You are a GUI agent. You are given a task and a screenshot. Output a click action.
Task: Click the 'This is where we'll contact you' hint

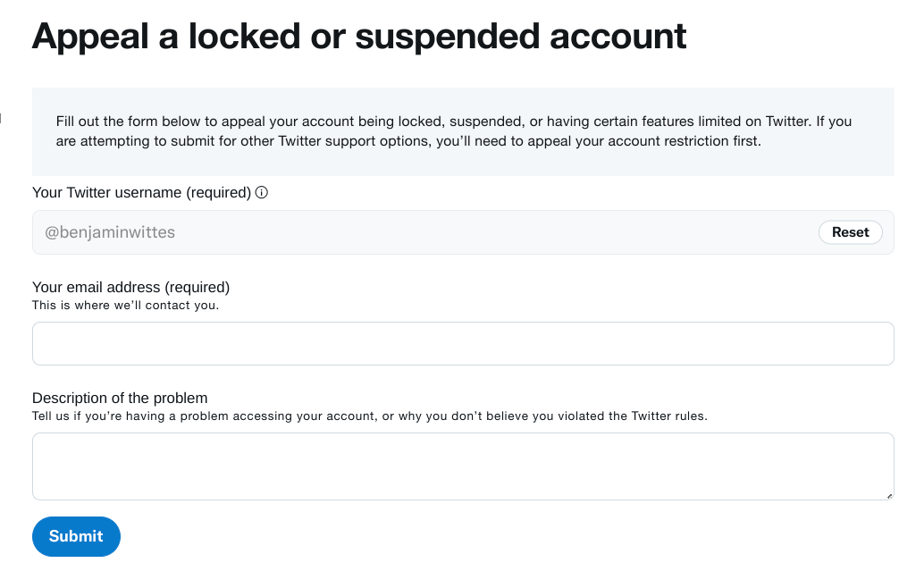(x=125, y=305)
